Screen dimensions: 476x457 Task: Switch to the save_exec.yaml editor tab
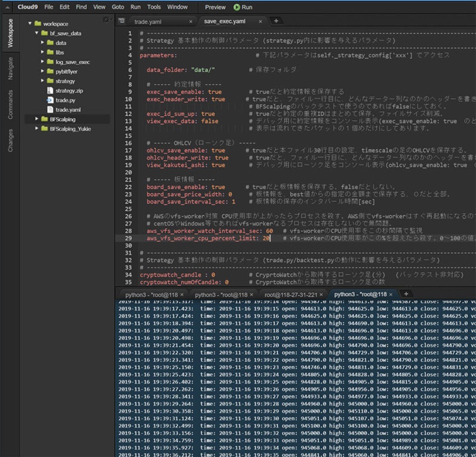pos(225,21)
